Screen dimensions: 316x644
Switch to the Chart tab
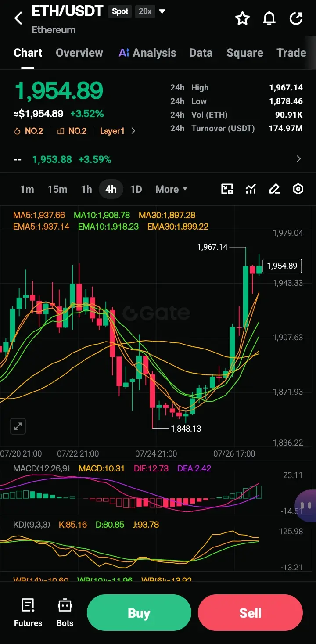pyautogui.click(x=28, y=53)
